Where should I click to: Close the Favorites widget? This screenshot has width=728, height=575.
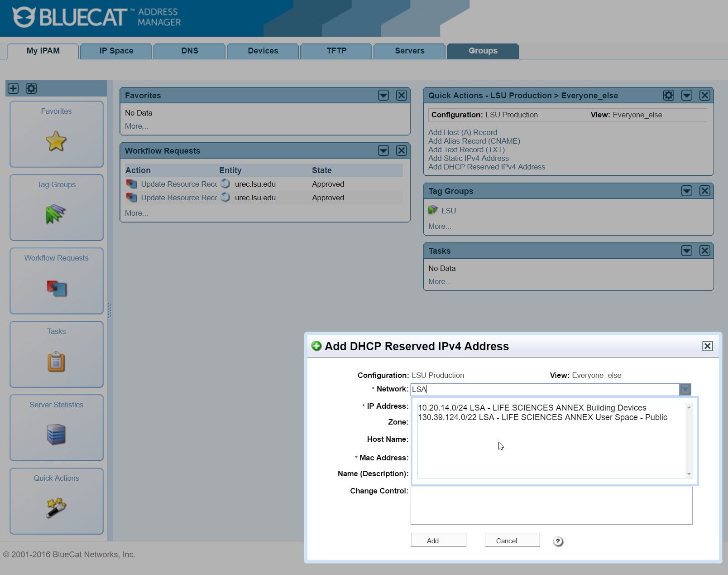tap(402, 95)
